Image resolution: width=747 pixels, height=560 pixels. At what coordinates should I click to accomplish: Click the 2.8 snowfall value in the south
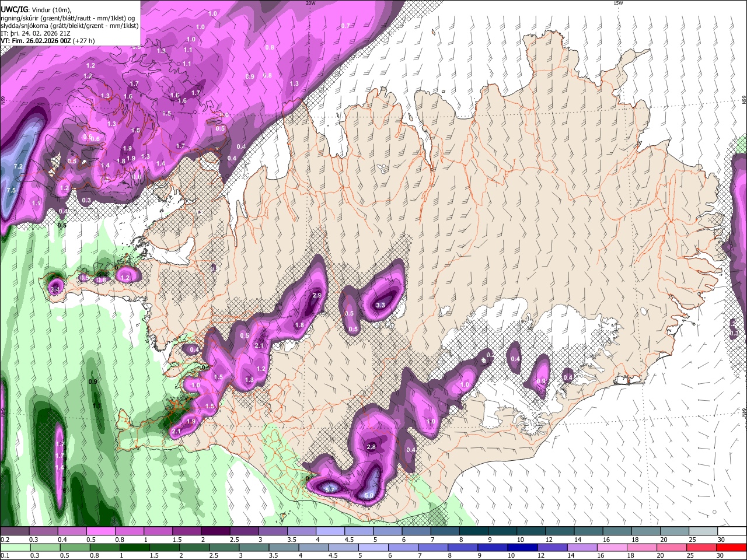pyautogui.click(x=371, y=447)
